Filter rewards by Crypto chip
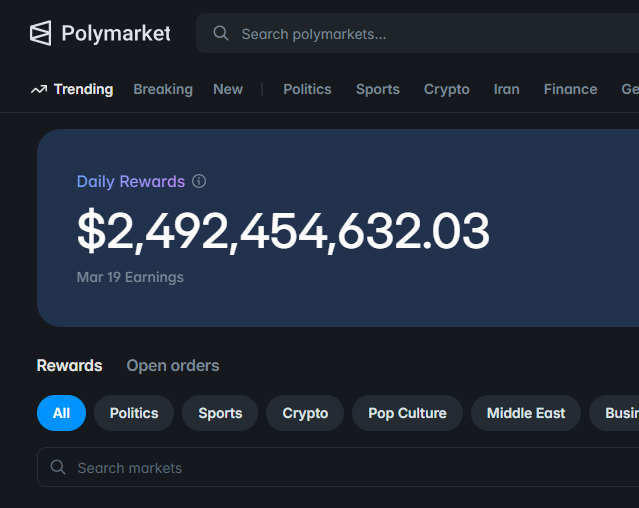 tap(305, 413)
